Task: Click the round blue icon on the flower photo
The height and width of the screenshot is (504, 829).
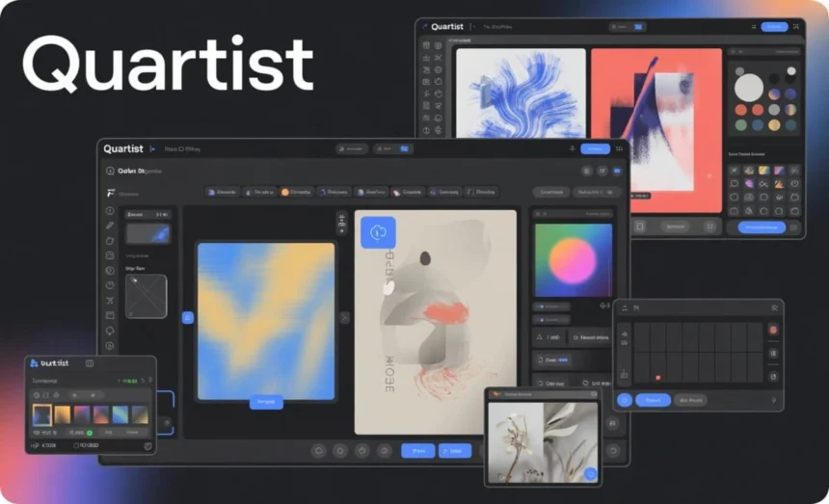Action: coord(590,474)
